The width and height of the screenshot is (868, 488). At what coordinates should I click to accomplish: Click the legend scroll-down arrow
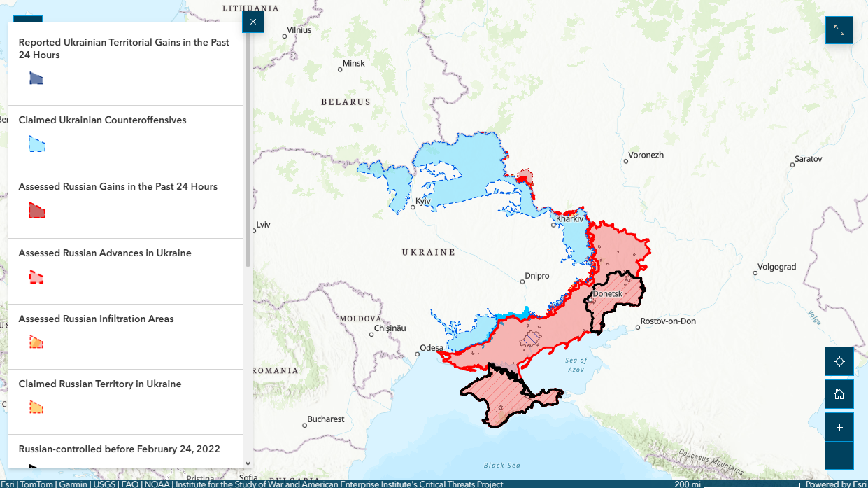248,463
